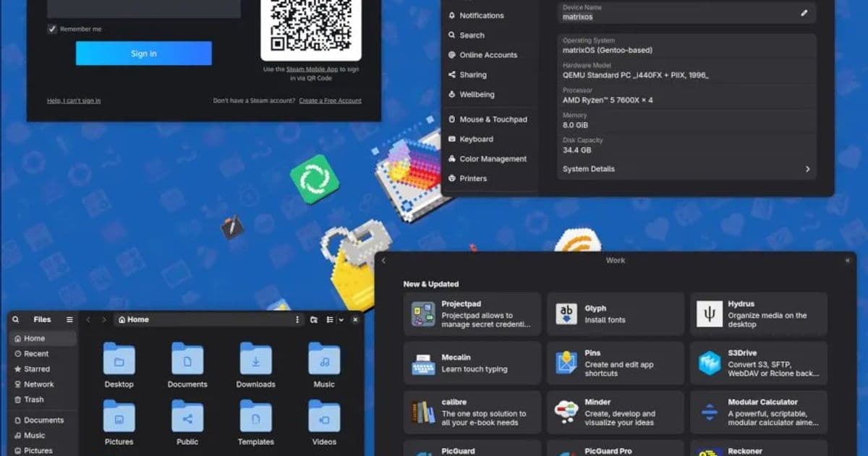Open the Pins app icon
This screenshot has width=868, height=456.
566,362
